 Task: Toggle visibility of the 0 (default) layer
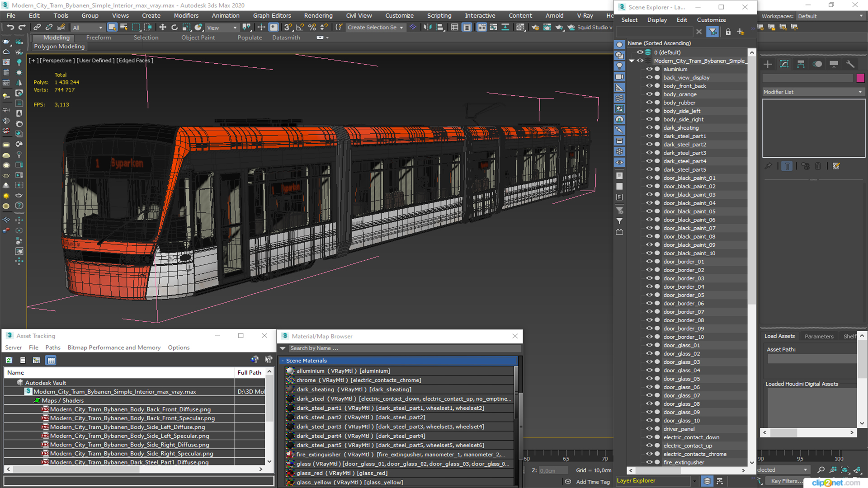(640, 52)
